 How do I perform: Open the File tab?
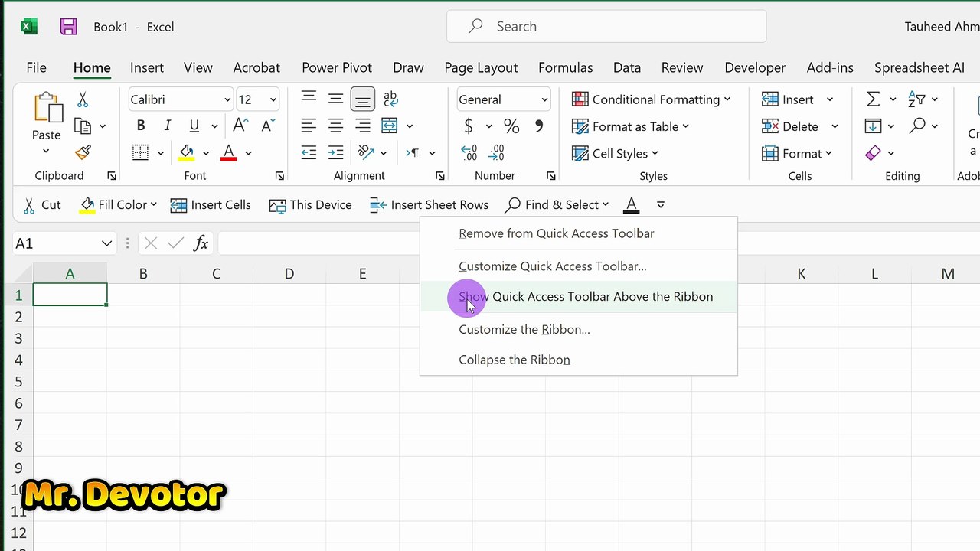(36, 67)
